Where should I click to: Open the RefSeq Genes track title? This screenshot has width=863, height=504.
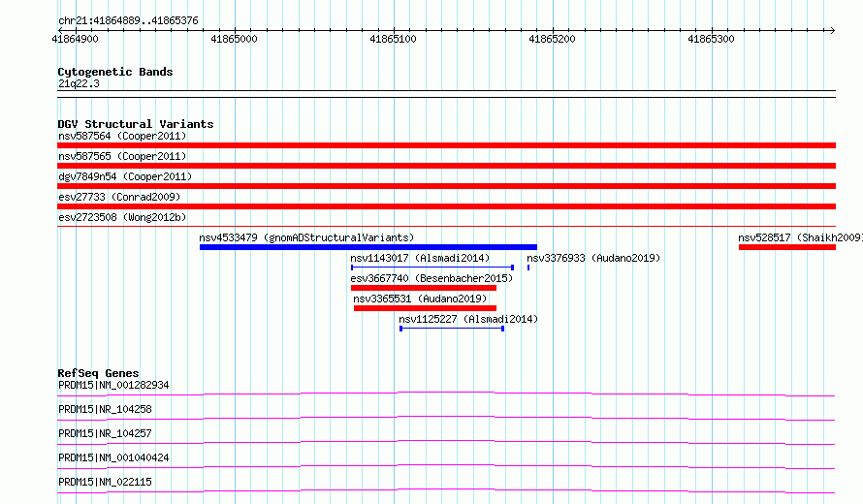(x=98, y=373)
